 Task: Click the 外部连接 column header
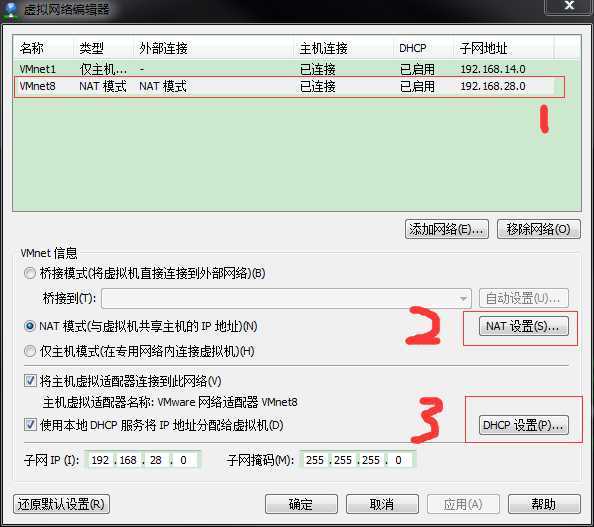pos(213,48)
